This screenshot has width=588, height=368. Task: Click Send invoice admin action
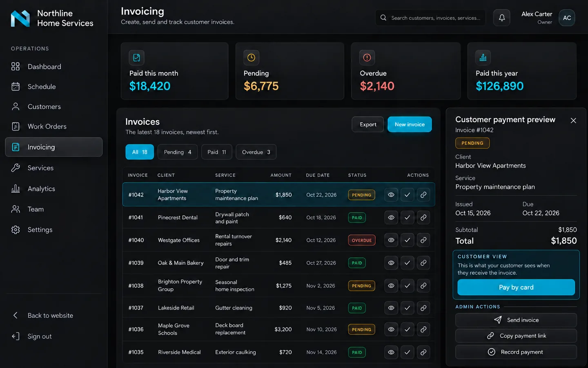pos(516,320)
